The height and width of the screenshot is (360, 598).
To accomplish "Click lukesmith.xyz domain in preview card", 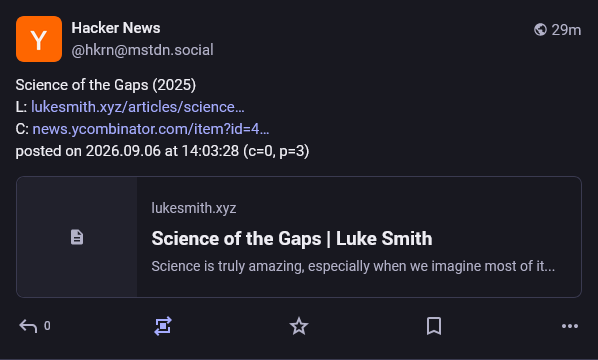I will pos(194,208).
